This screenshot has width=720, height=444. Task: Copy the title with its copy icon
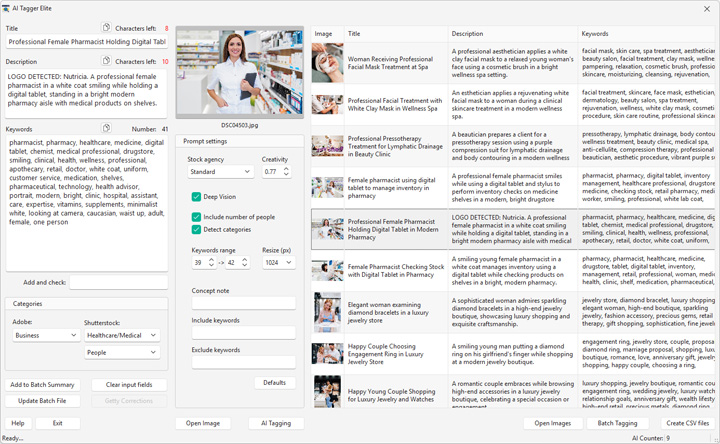tap(107, 28)
